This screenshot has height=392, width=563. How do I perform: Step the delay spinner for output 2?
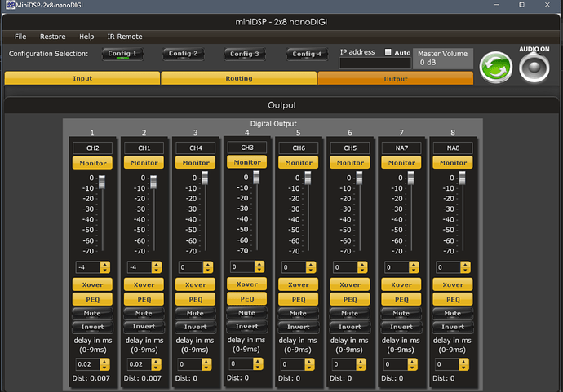click(x=156, y=364)
